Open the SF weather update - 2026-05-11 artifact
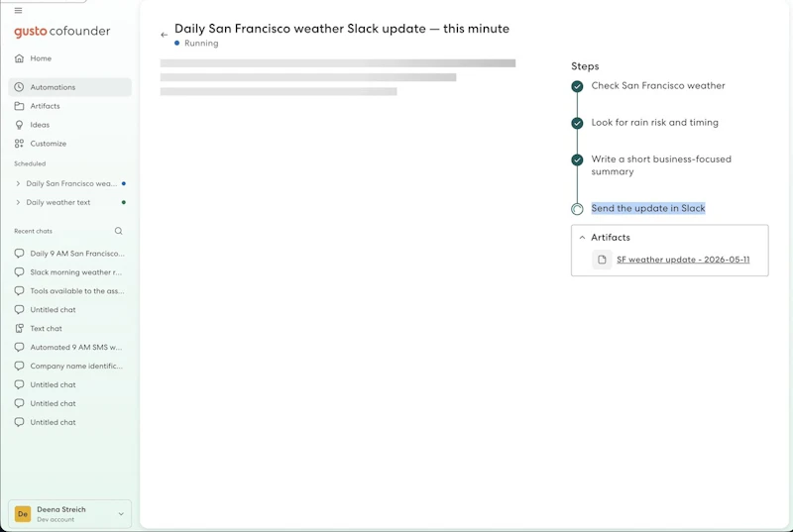793x532 pixels. pyautogui.click(x=683, y=260)
